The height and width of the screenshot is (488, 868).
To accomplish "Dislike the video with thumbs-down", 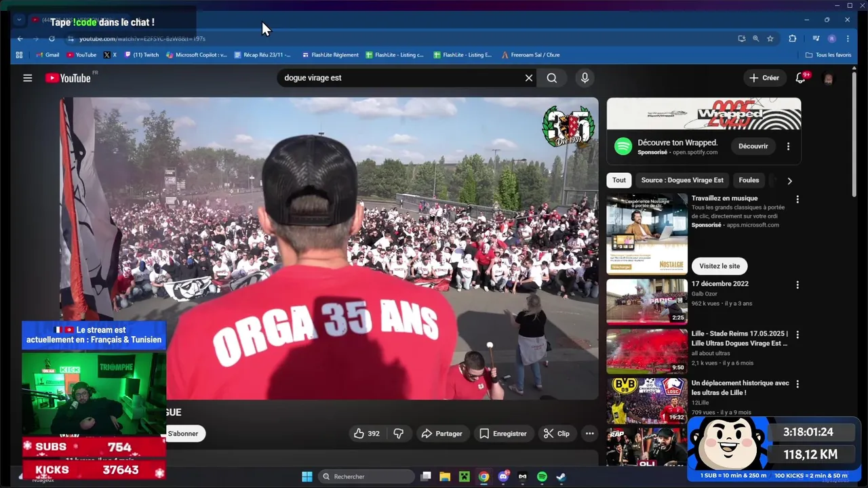I will (399, 434).
